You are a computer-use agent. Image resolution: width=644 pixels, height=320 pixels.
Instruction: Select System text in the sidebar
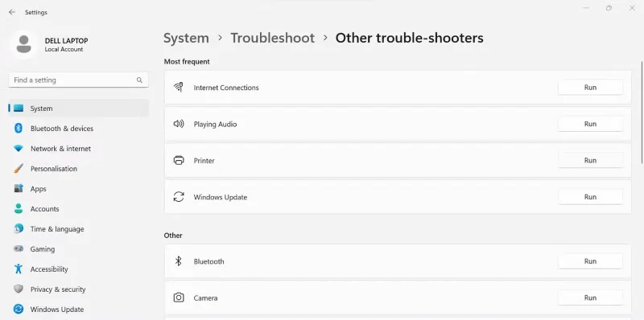(x=42, y=109)
